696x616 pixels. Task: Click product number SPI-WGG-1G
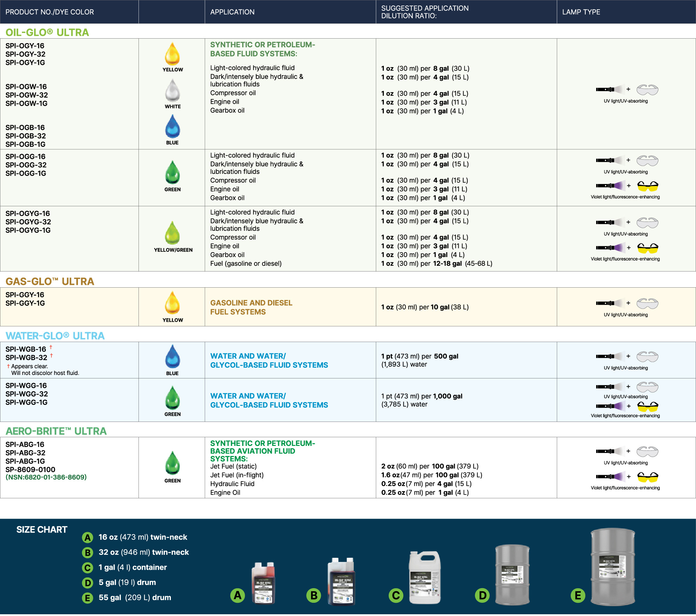(26, 402)
